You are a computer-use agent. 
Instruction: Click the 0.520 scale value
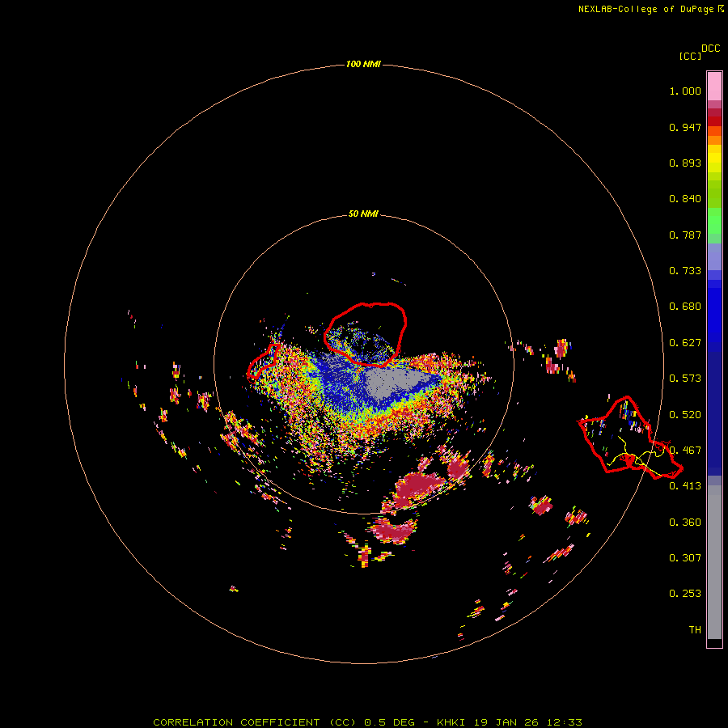(x=685, y=415)
